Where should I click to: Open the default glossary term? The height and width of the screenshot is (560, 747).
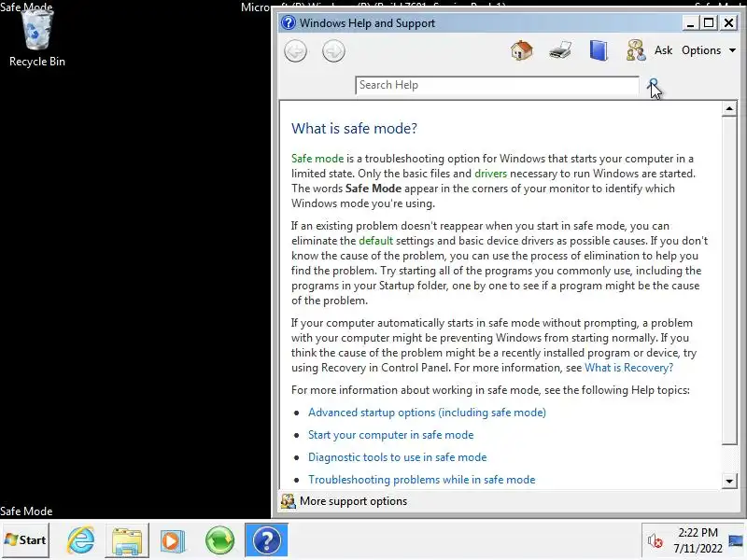coord(375,241)
